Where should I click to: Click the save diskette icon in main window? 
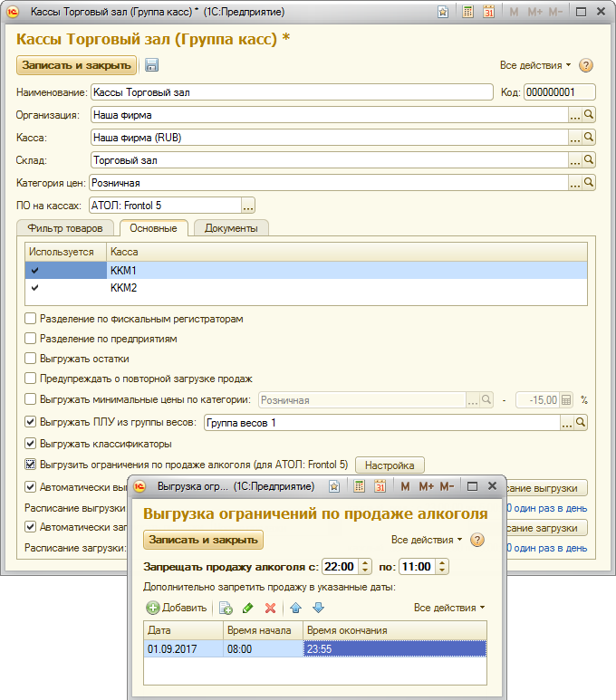tap(151, 65)
